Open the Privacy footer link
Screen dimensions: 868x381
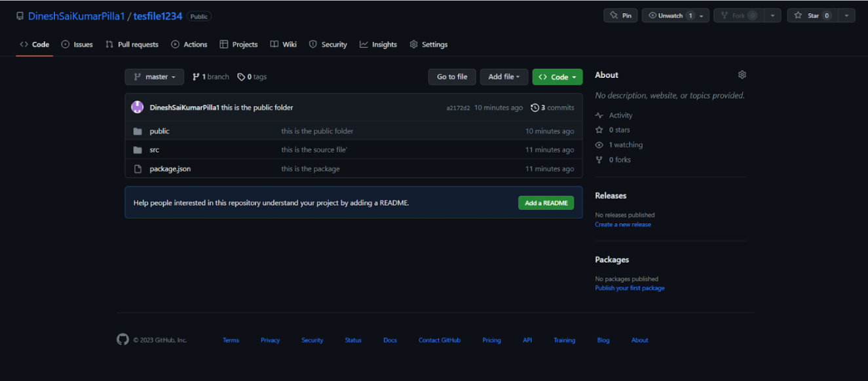(270, 340)
